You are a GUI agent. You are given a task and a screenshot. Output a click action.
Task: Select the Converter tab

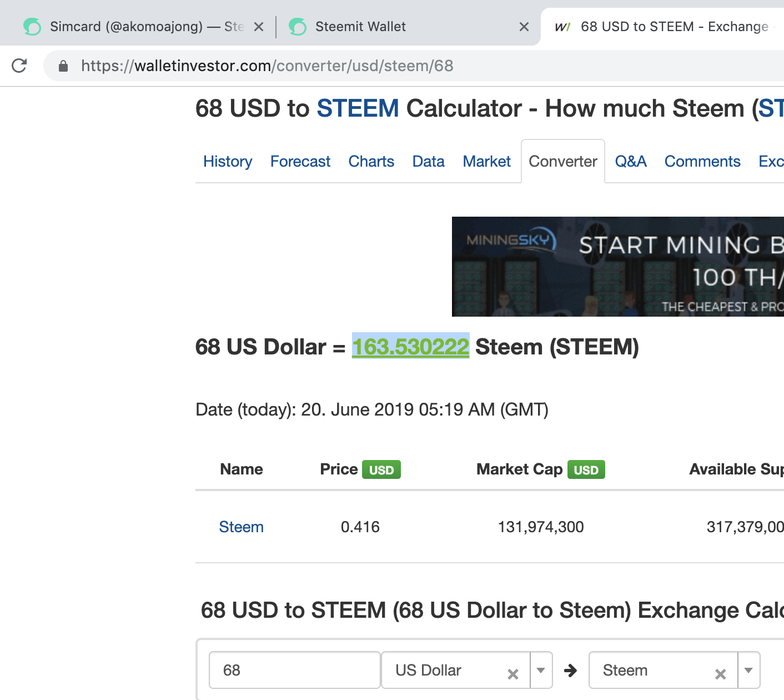(x=563, y=161)
